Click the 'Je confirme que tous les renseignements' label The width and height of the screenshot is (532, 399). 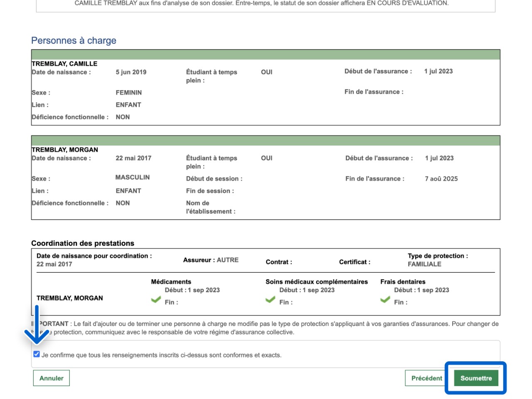(161, 355)
